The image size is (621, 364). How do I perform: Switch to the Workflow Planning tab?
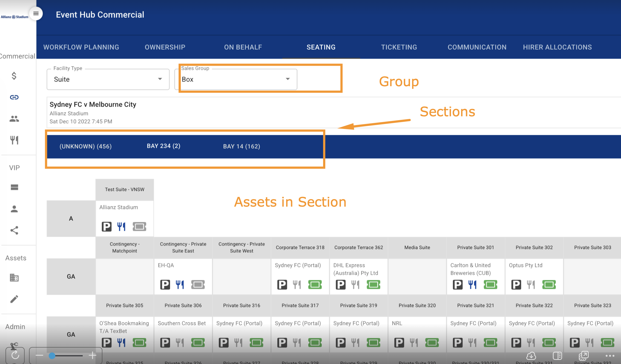click(81, 47)
